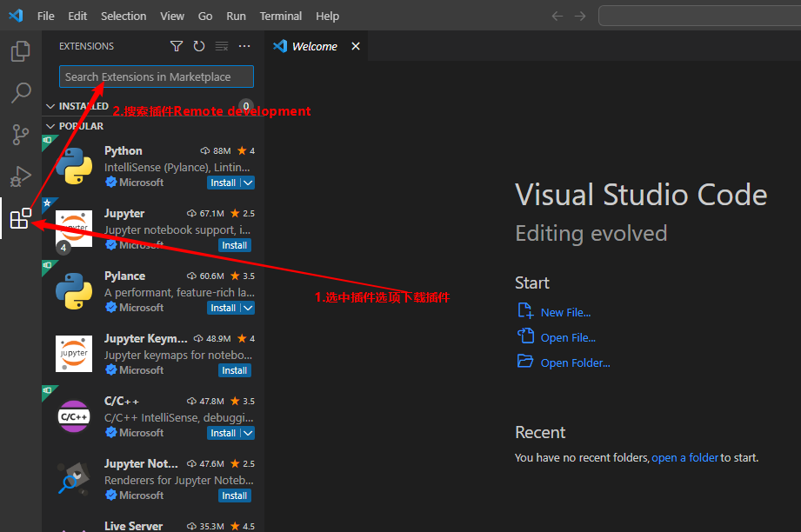The width and height of the screenshot is (801, 532).
Task: Click the Open Folder... link
Action: click(x=575, y=362)
